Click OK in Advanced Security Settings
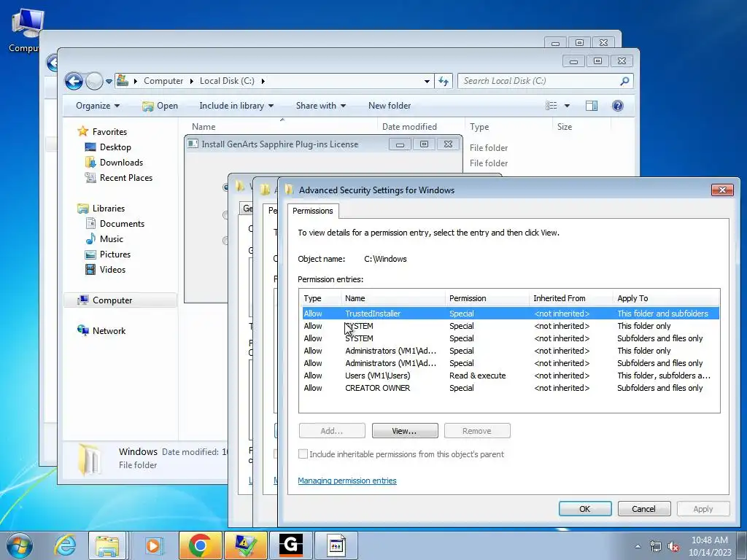 (584, 508)
